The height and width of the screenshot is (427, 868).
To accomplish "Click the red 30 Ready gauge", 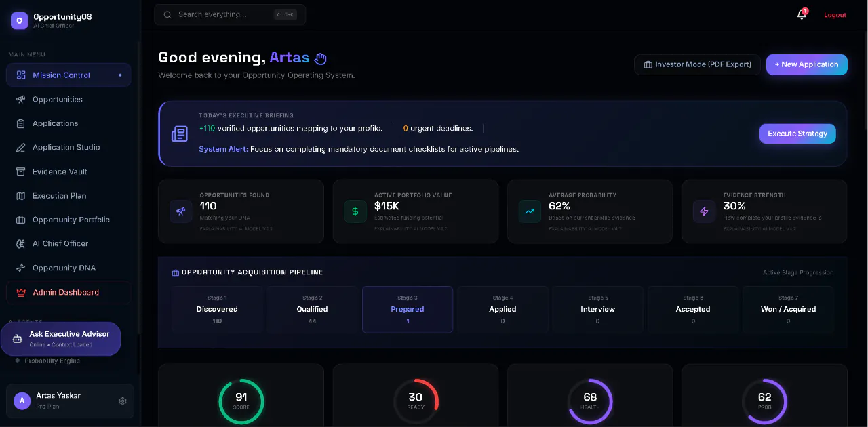I will (x=416, y=401).
